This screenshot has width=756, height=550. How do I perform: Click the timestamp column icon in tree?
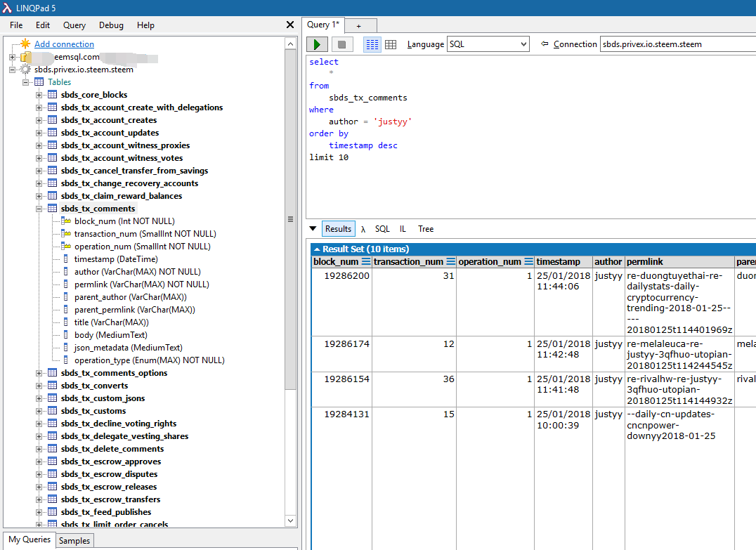coord(65,259)
